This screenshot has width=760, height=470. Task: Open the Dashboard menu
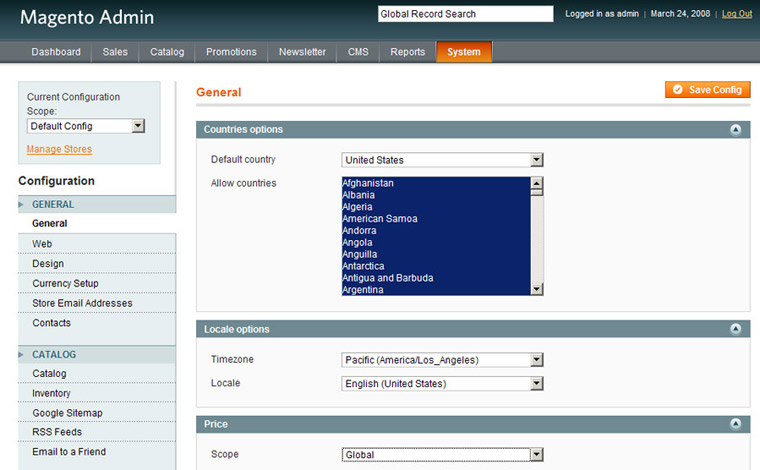click(56, 52)
